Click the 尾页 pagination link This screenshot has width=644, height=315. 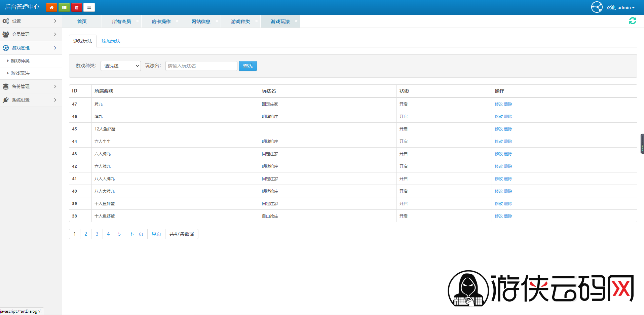[x=156, y=234]
